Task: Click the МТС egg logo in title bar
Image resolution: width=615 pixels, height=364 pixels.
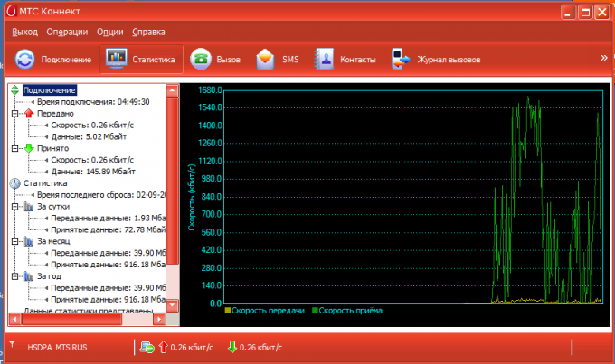Action: (11, 11)
